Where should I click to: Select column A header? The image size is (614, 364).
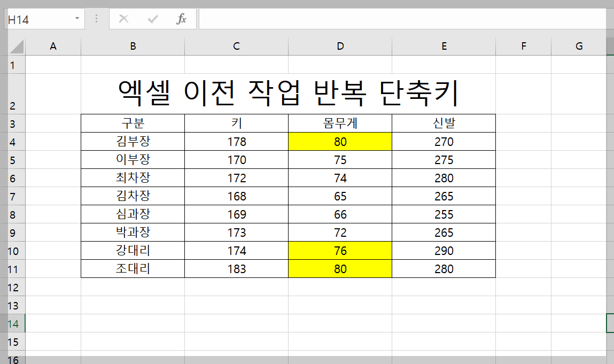tap(53, 46)
